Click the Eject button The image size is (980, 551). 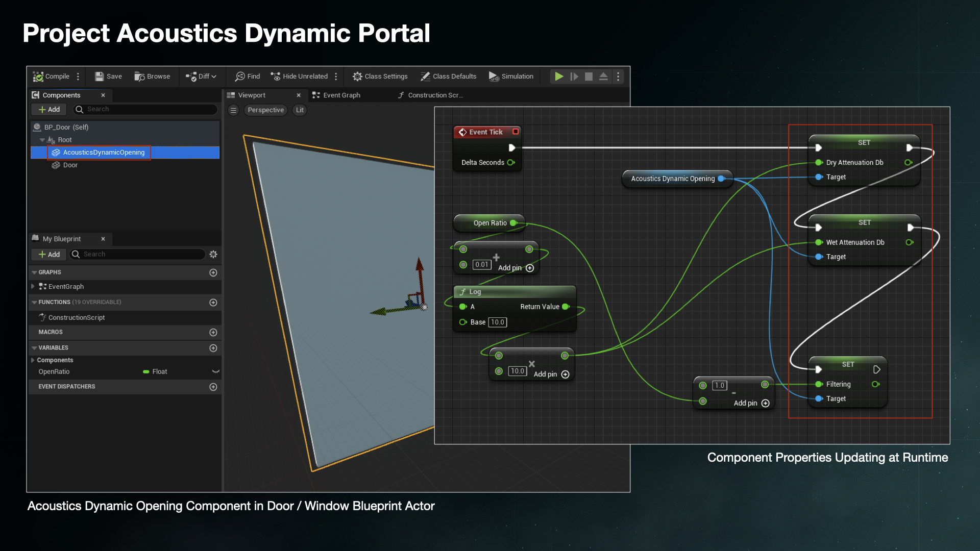(x=603, y=77)
